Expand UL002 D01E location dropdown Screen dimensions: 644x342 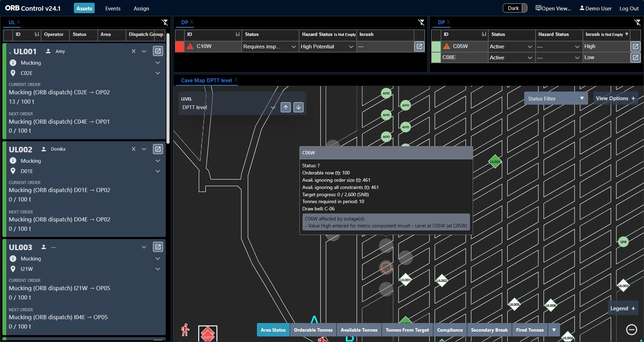(158, 171)
